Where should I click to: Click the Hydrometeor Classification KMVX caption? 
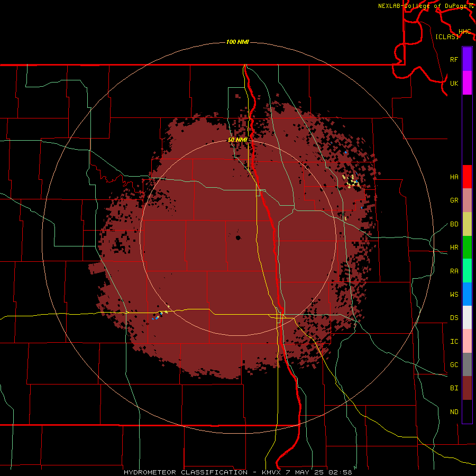coord(237,472)
